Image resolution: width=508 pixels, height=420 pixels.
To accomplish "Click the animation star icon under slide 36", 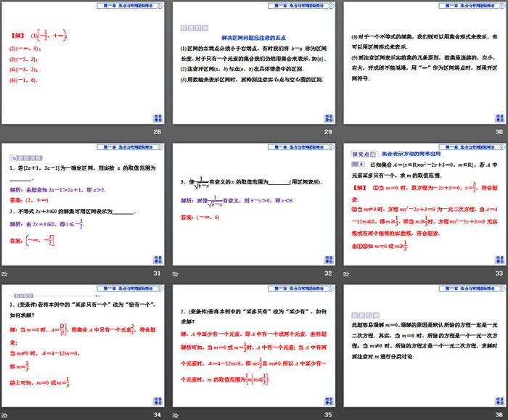I will tap(348, 413).
